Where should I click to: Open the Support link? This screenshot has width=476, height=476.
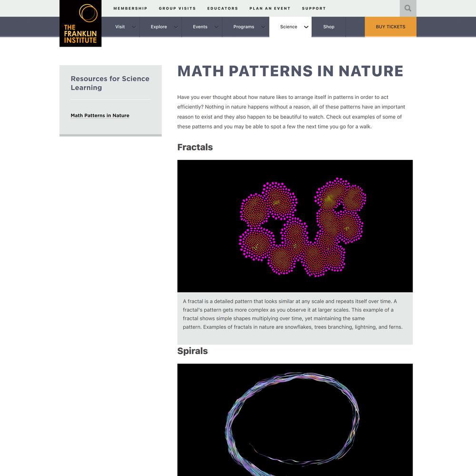tap(314, 9)
